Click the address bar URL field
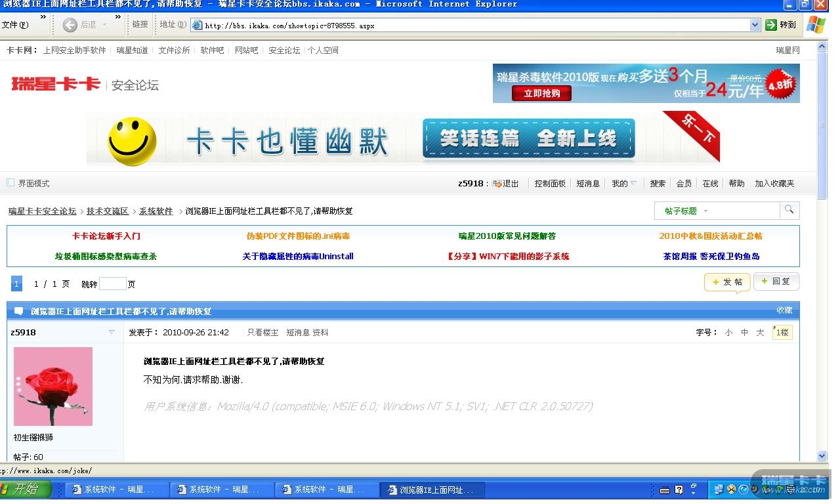Image resolution: width=840 pixels, height=504 pixels. click(x=476, y=26)
